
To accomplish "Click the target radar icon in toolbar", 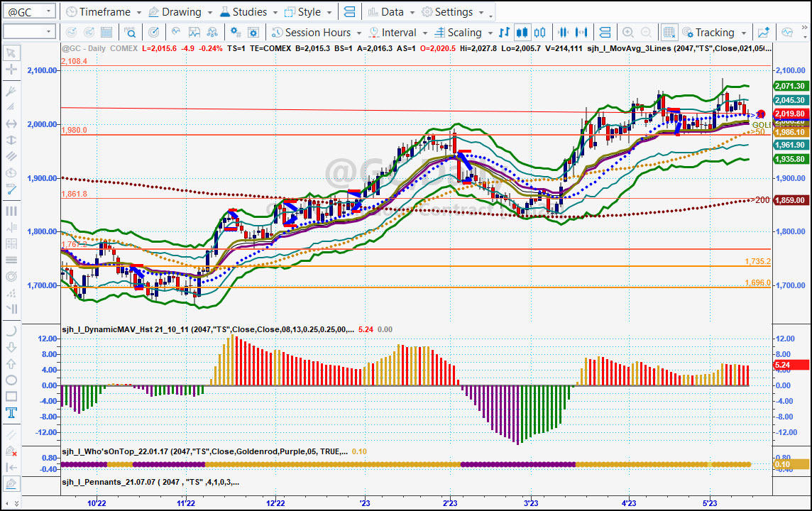I will point(154,33).
